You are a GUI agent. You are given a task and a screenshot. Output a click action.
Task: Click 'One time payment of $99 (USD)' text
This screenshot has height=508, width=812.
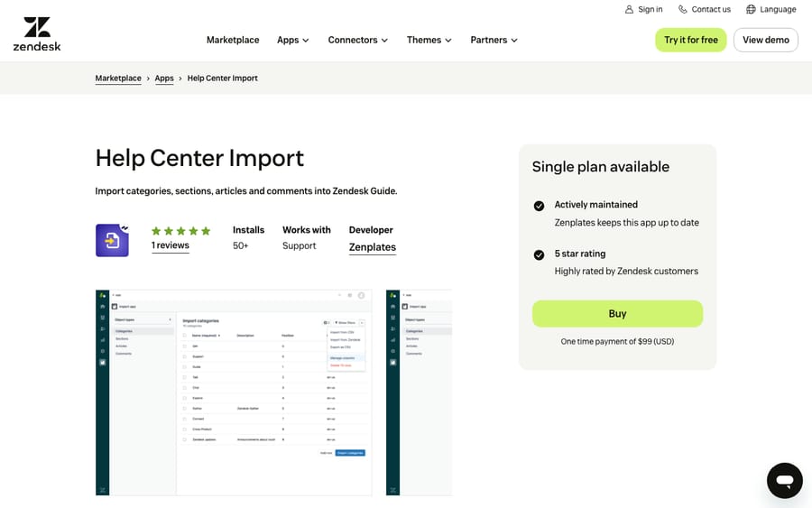tap(617, 342)
